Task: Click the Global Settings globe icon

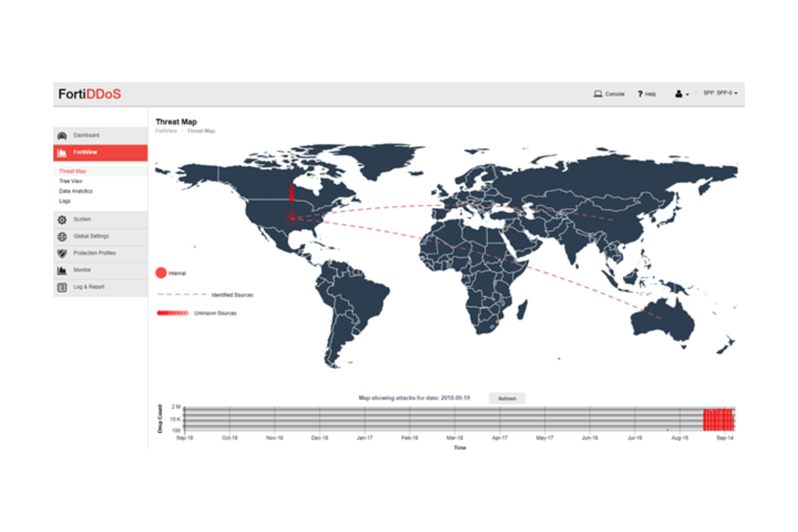Action: point(62,237)
